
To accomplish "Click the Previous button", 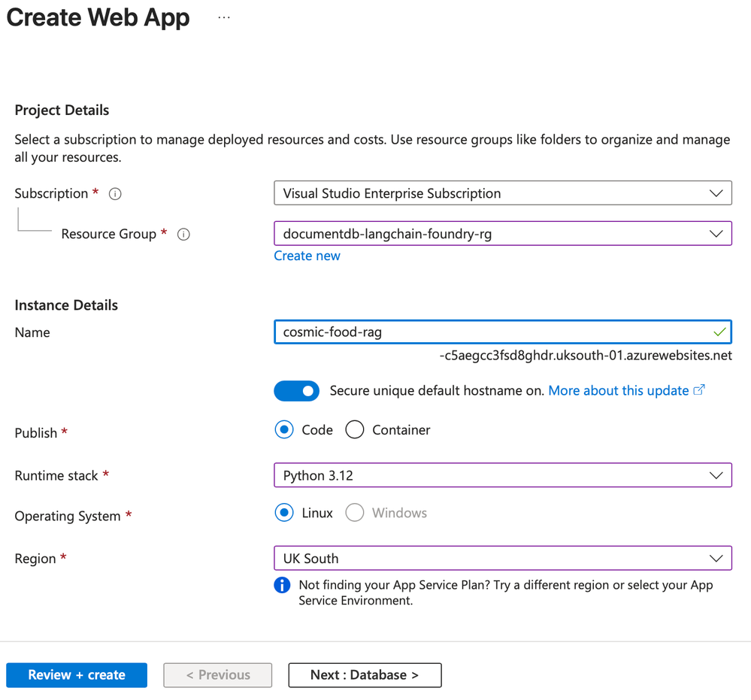I will (218, 675).
